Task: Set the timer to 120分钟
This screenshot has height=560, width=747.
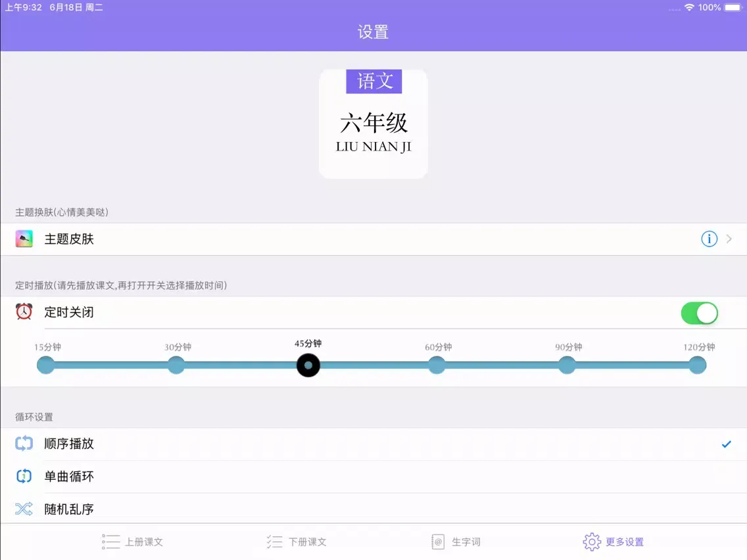Action: pos(698,365)
